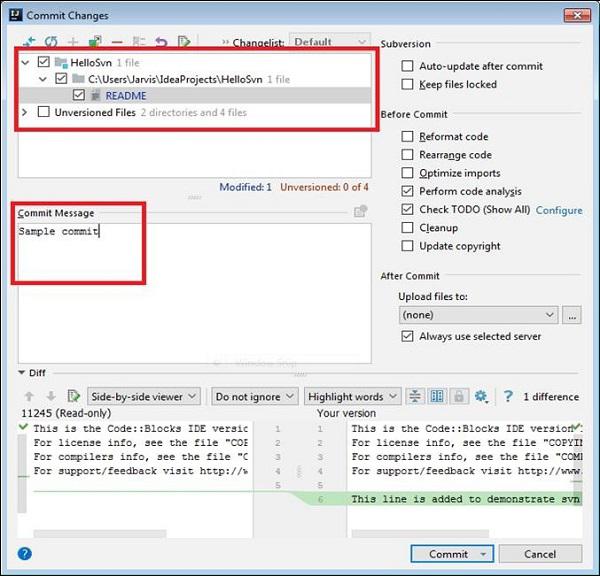Click the Revert (undo arrow) toolbar icon
Screen dimensions: 600x576
point(161,42)
